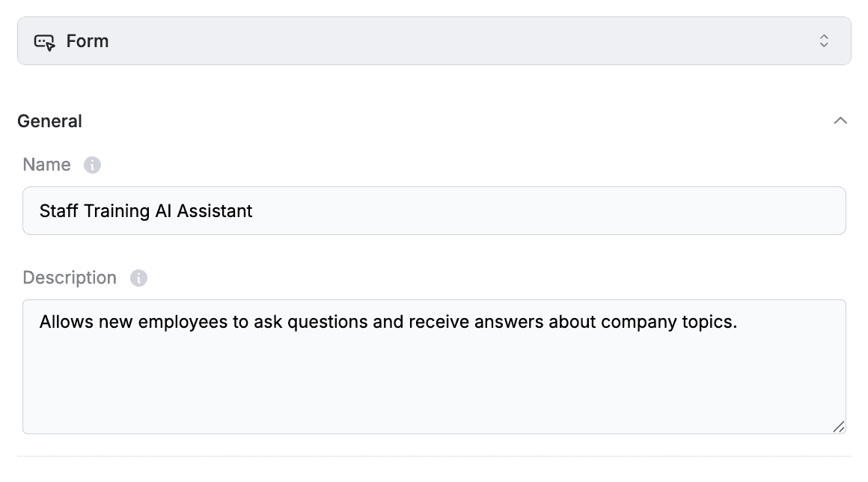Viewport: 868px width, 482px height.
Task: Click the word 'Staff' in Name field
Action: 58,211
